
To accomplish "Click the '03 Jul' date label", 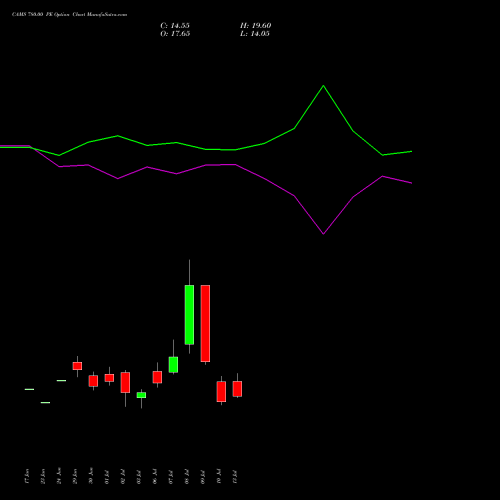I will (x=139, y=477).
